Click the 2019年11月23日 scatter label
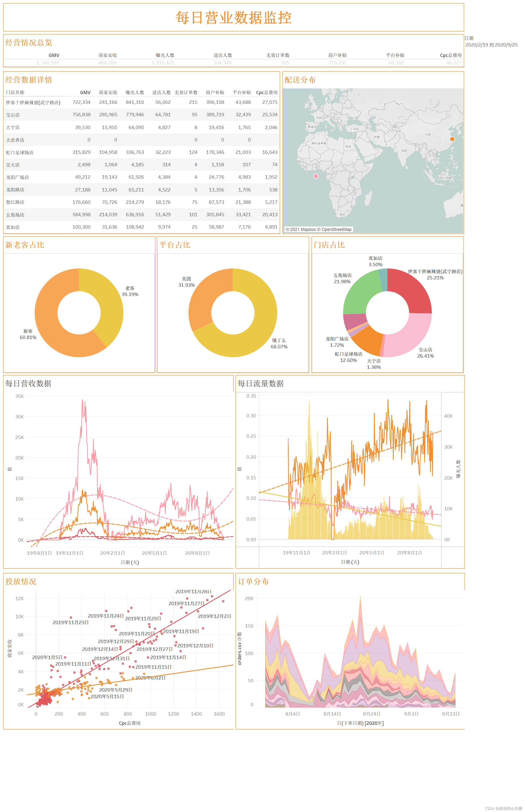The height and width of the screenshot is (812, 525). [71, 623]
